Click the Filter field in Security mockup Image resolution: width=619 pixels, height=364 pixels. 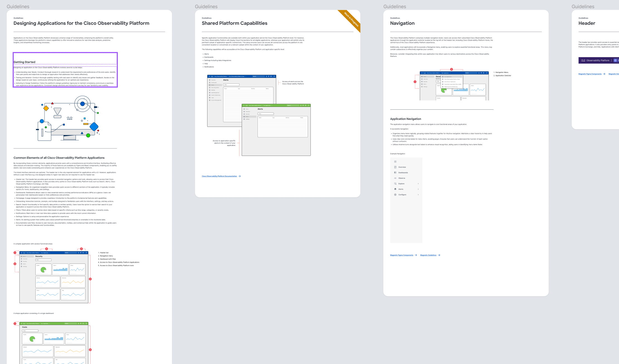pyautogui.click(x=43, y=260)
